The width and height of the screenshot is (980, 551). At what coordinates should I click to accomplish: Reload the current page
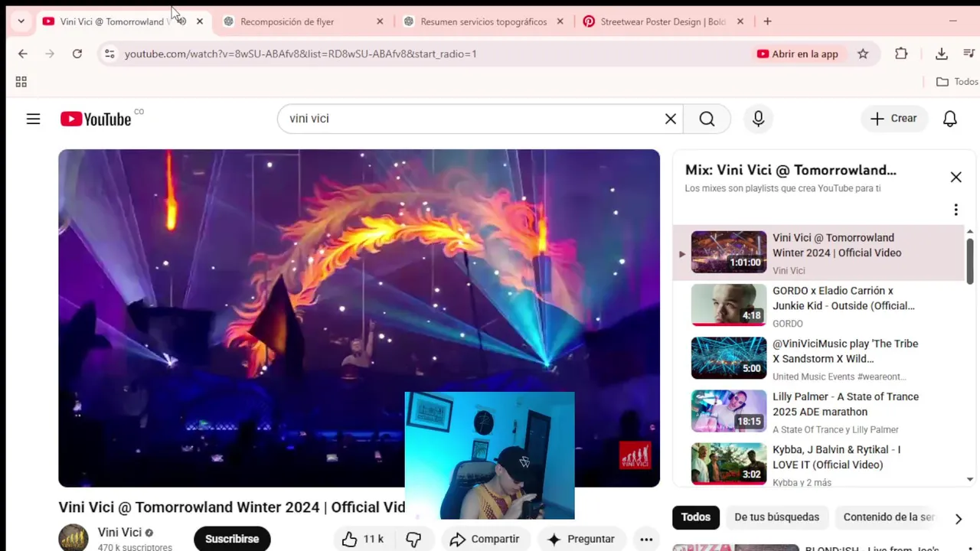point(77,54)
